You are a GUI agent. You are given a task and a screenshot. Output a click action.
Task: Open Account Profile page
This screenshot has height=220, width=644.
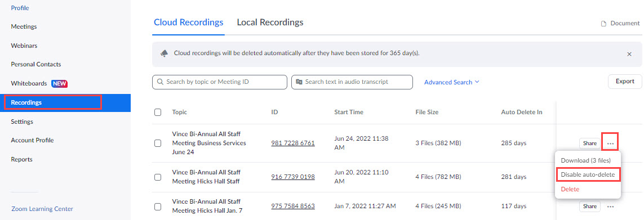point(32,140)
